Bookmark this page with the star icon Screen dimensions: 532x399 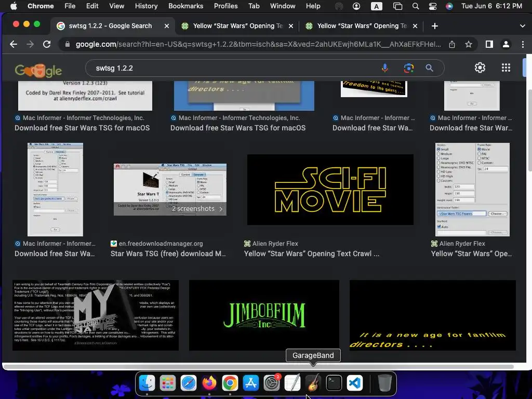pyautogui.click(x=469, y=44)
